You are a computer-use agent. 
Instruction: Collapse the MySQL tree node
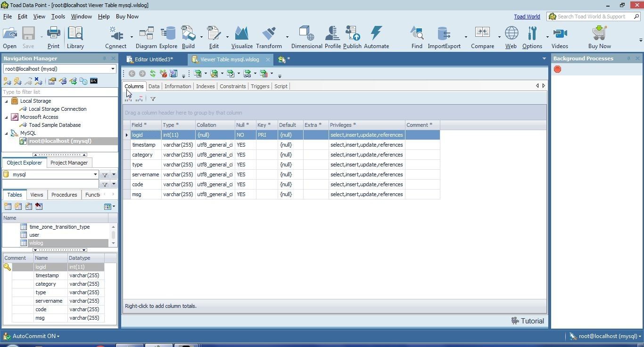pyautogui.click(x=7, y=133)
